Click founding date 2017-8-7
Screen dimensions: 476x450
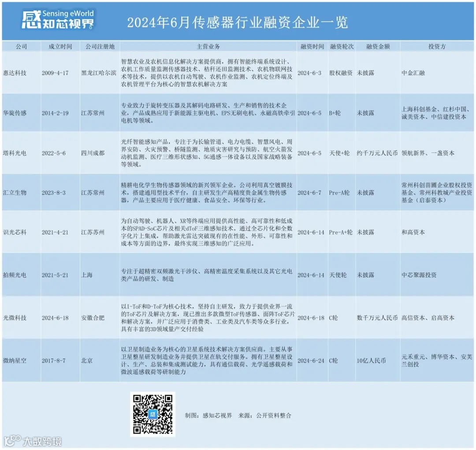pyautogui.click(x=53, y=361)
